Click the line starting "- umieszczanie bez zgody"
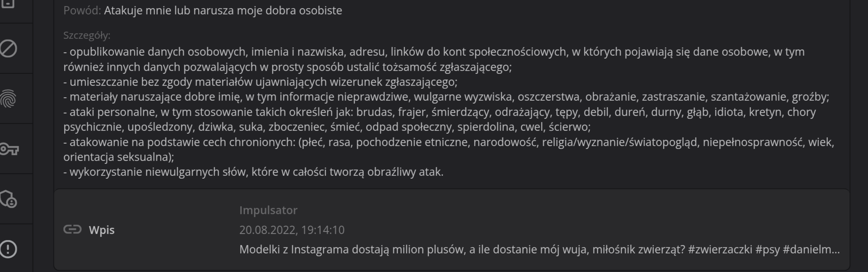Screen dimensions: 868x272 click(260, 82)
